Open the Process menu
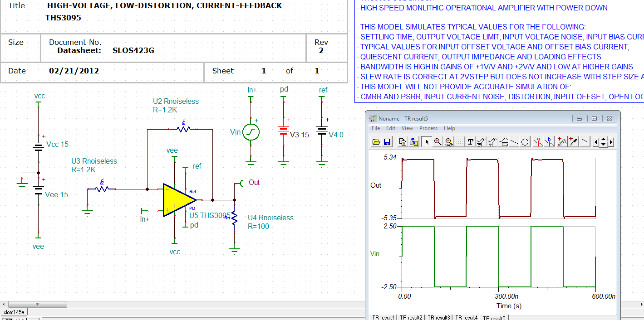The width and height of the screenshot is (644, 320). [428, 128]
